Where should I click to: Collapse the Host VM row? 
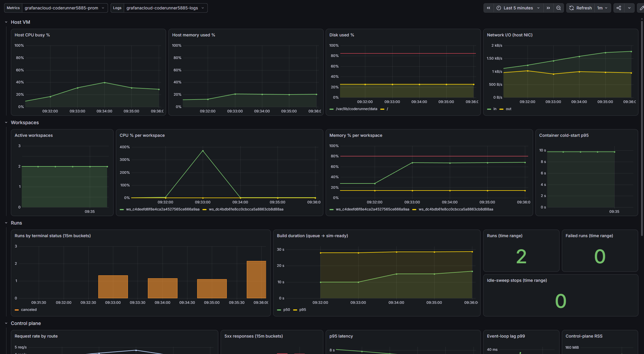coord(6,22)
